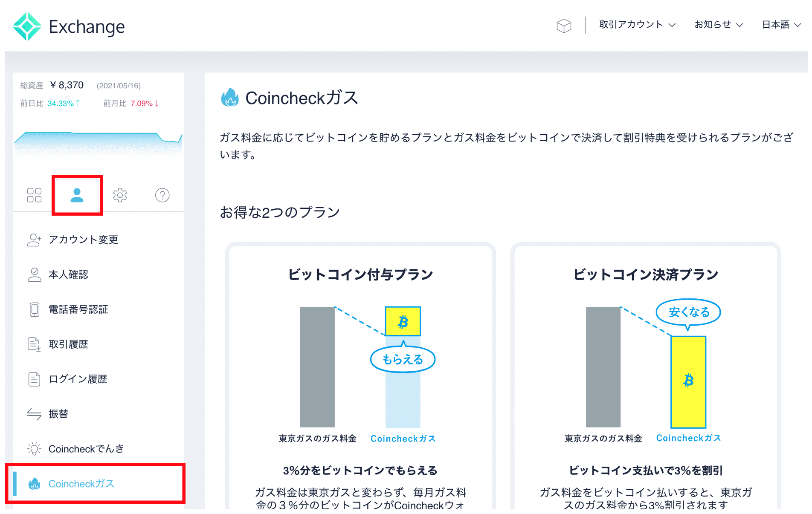This screenshot has width=812, height=514.
Task: Select the account person icon tab
Action: [77, 195]
